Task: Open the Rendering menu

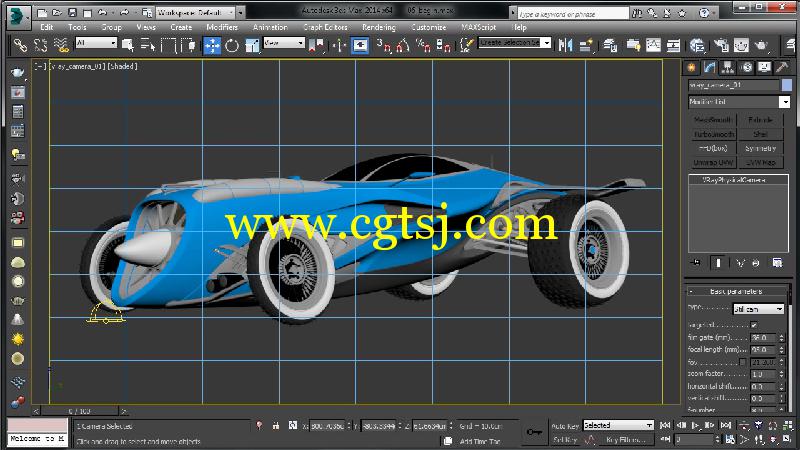Action: 379,27
